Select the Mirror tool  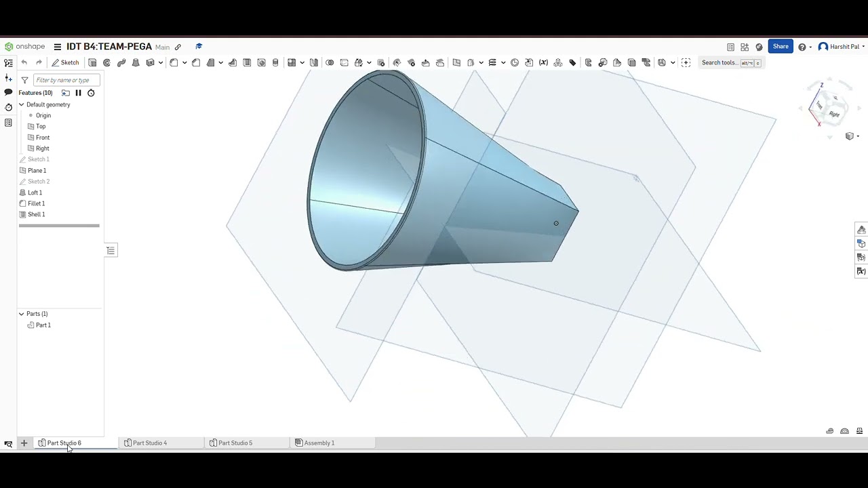pyautogui.click(x=314, y=62)
